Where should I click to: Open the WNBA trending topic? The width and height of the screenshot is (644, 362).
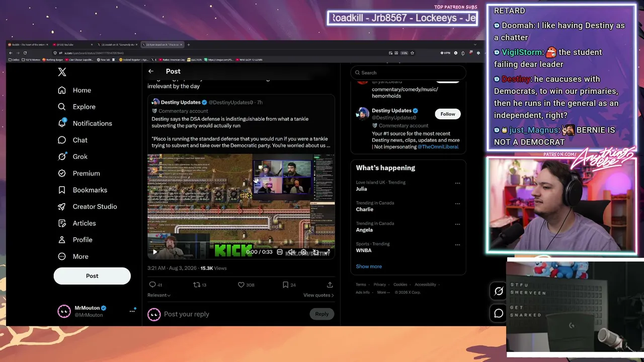[x=364, y=250]
